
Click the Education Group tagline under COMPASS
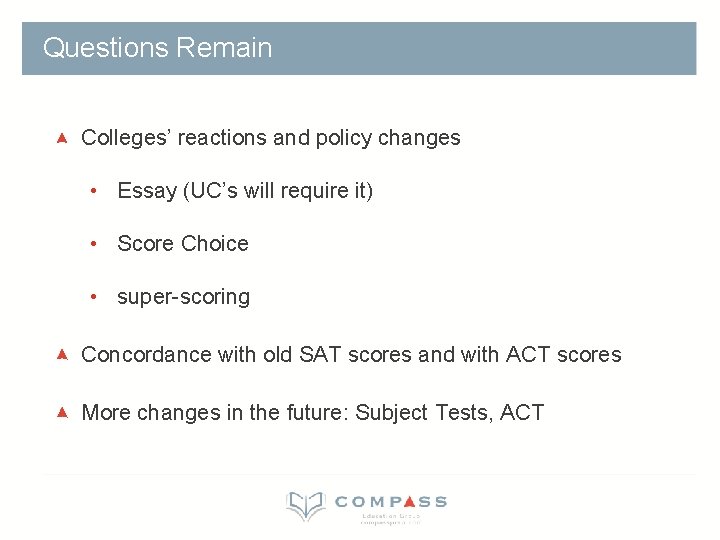(390, 515)
